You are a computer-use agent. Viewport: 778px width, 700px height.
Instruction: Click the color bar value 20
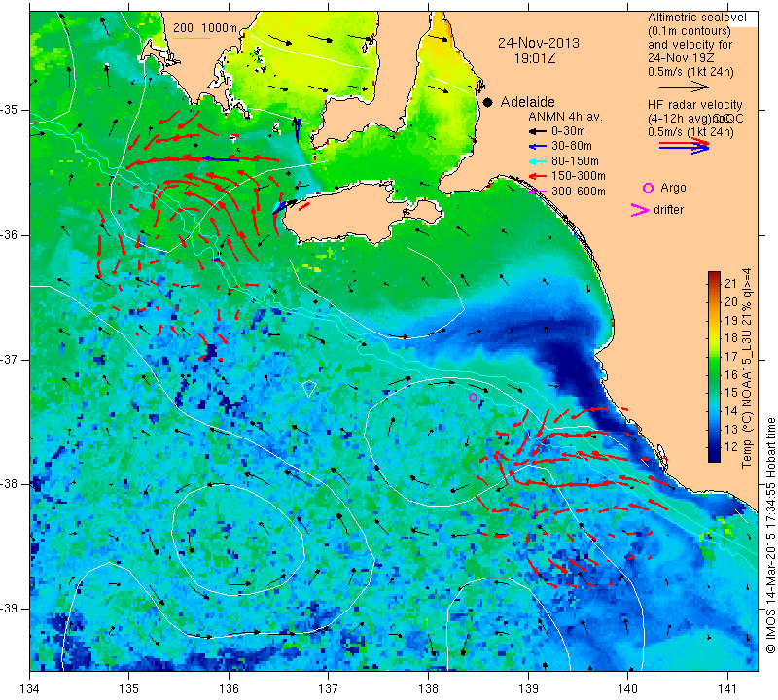(731, 301)
